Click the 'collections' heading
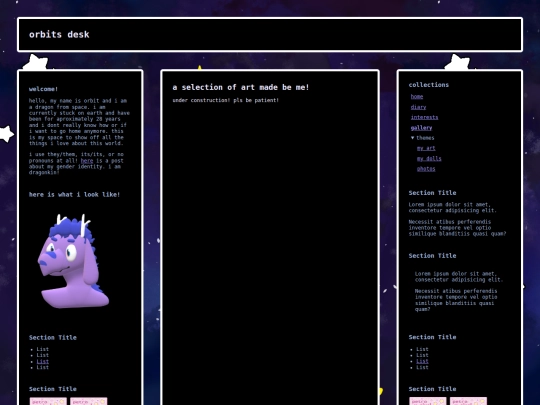Screen dimensions: 540x405 click(x=429, y=85)
